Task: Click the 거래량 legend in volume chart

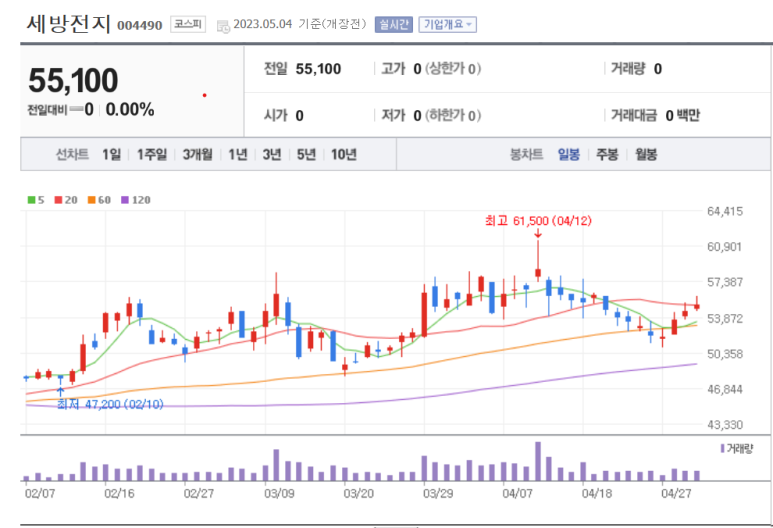Action: pos(737,449)
